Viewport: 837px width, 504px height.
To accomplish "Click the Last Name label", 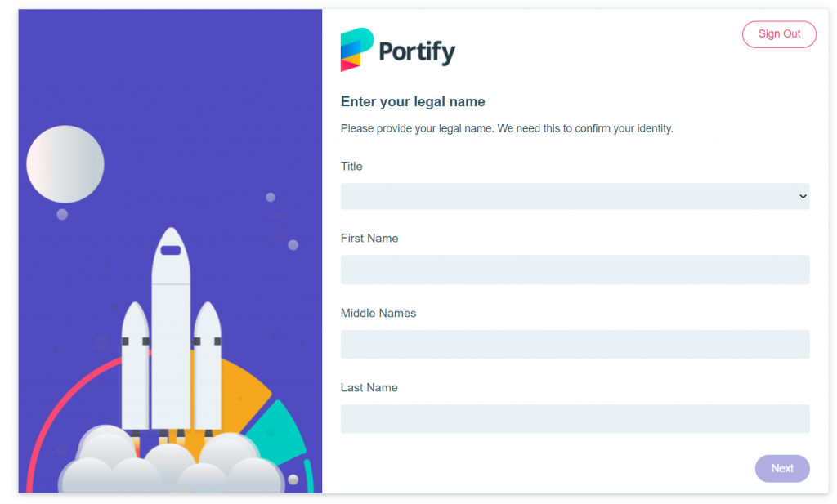I will [369, 388].
